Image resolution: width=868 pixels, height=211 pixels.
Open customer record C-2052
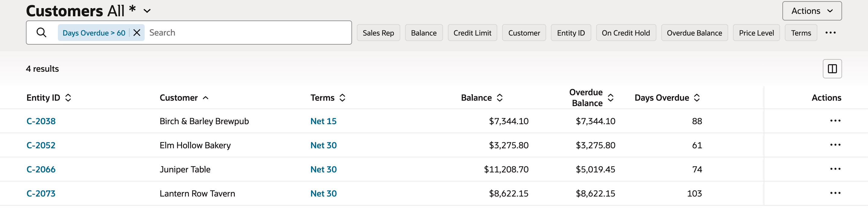tap(41, 145)
